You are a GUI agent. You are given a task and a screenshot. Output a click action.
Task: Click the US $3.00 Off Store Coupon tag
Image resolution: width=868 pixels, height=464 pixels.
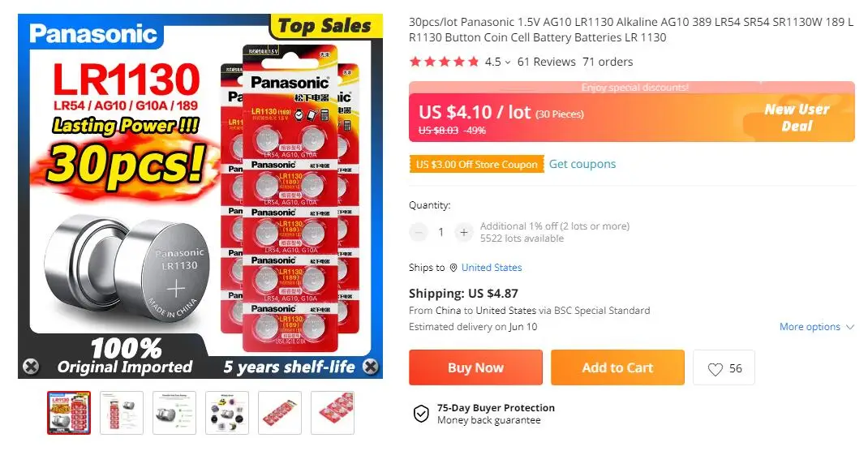coord(476,165)
